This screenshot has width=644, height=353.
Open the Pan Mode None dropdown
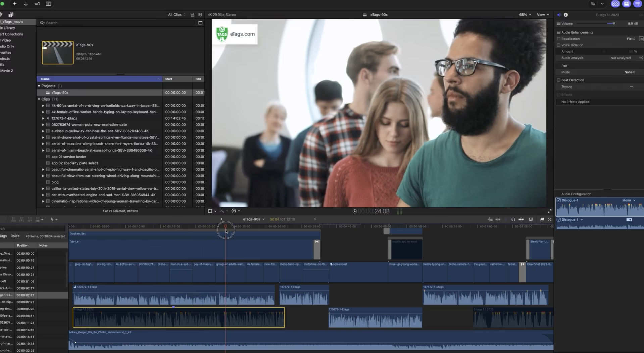coord(630,72)
